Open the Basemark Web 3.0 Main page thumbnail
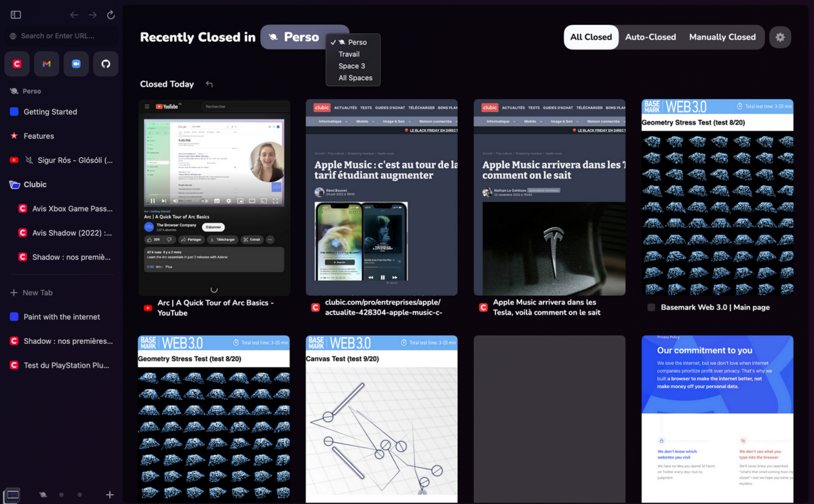This screenshot has width=814, height=504. [718, 197]
